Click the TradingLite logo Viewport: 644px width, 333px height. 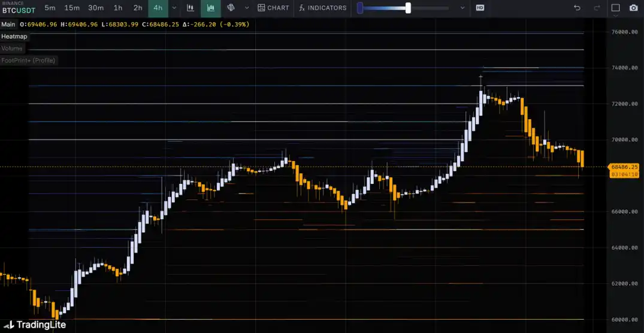coord(34,325)
